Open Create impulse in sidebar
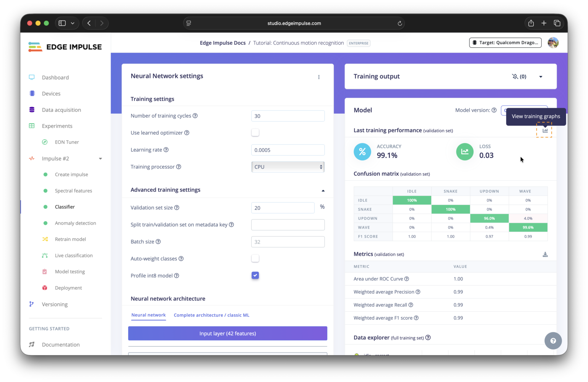The width and height of the screenshot is (588, 382). (71, 175)
